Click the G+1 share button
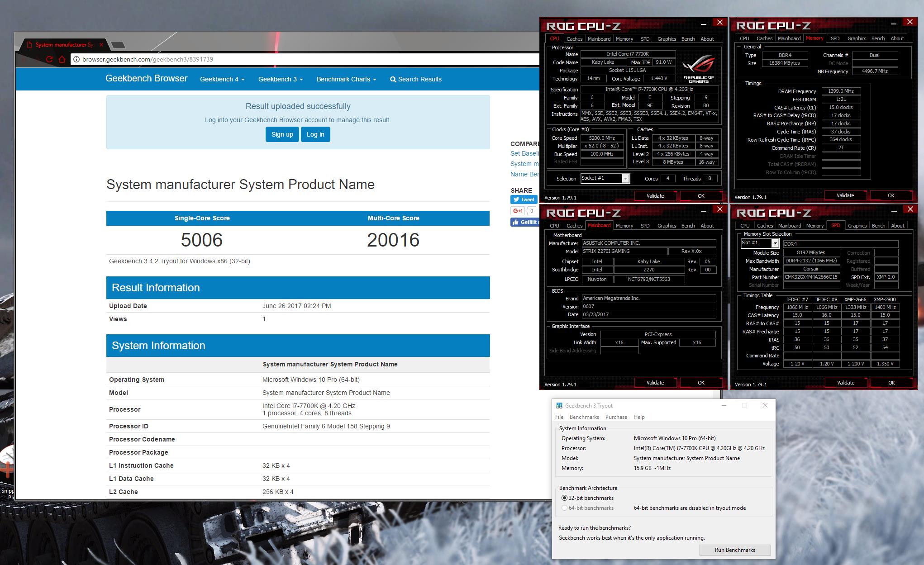The image size is (924, 565). click(518, 211)
